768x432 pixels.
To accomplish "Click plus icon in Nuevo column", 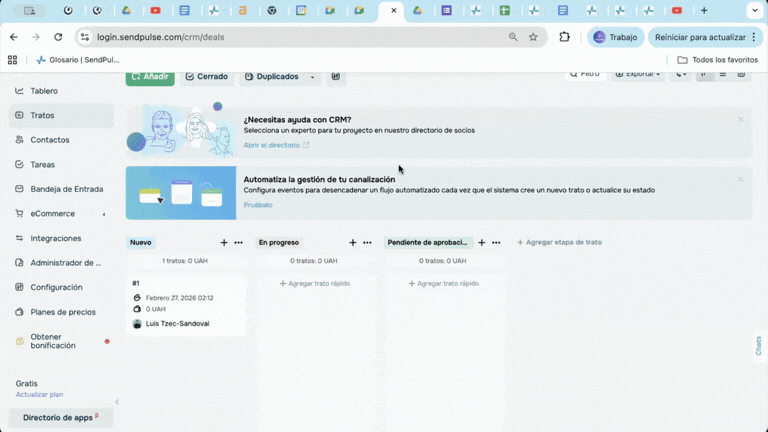I will pyautogui.click(x=224, y=243).
